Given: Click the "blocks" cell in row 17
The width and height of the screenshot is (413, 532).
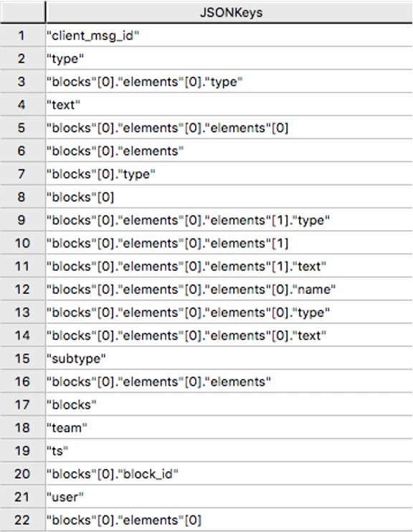Looking at the screenshot, I should tap(229, 404).
